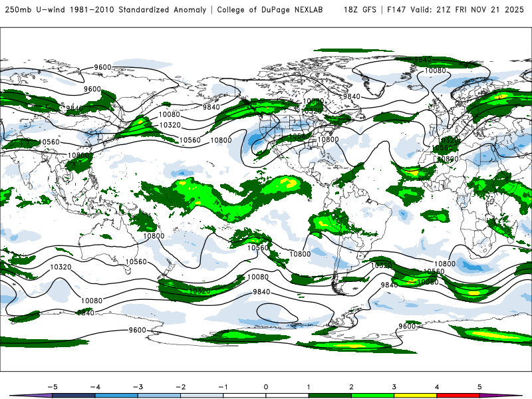Click the 'F147 Valid: 21Z FRI NOV 21 2025' text
Viewport: 532px width, 399px height.
pyautogui.click(x=456, y=9)
